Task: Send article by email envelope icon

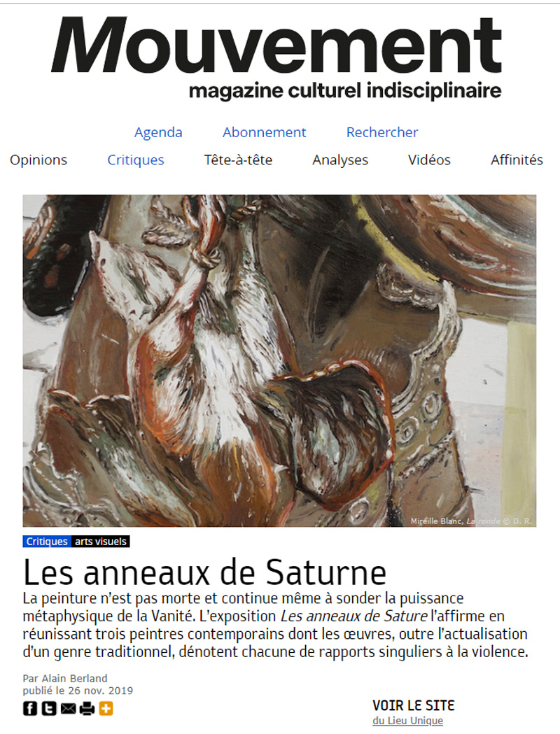Action: tap(69, 709)
